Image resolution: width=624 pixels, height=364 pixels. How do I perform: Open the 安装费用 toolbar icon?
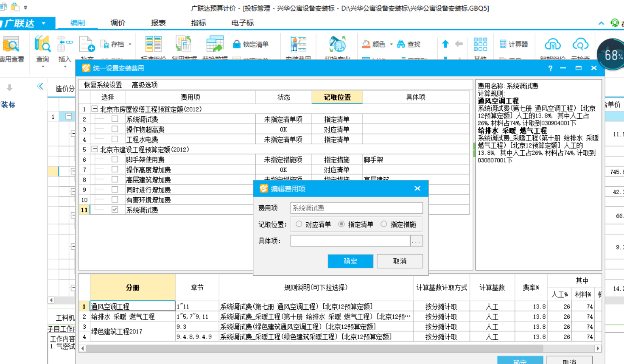click(298, 45)
